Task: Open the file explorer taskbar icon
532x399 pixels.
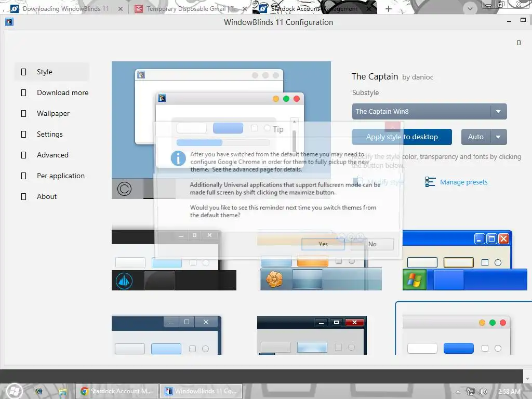Action: pyautogui.click(x=62, y=392)
